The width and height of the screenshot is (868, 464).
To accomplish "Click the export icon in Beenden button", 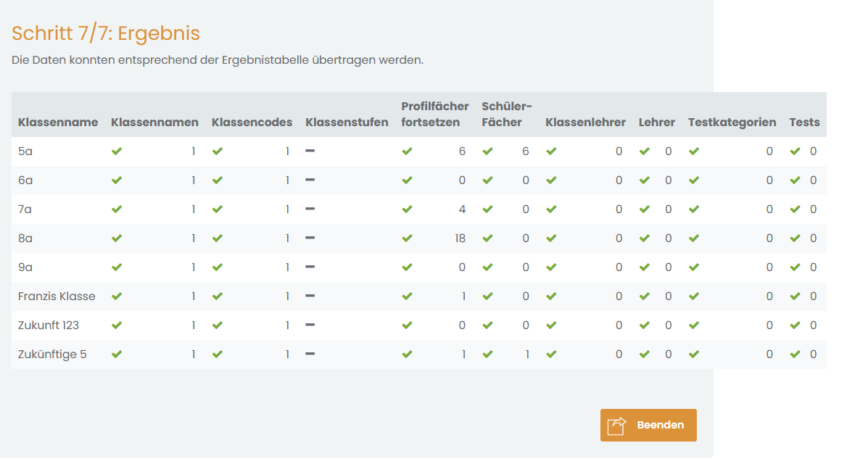I will pyautogui.click(x=616, y=426).
